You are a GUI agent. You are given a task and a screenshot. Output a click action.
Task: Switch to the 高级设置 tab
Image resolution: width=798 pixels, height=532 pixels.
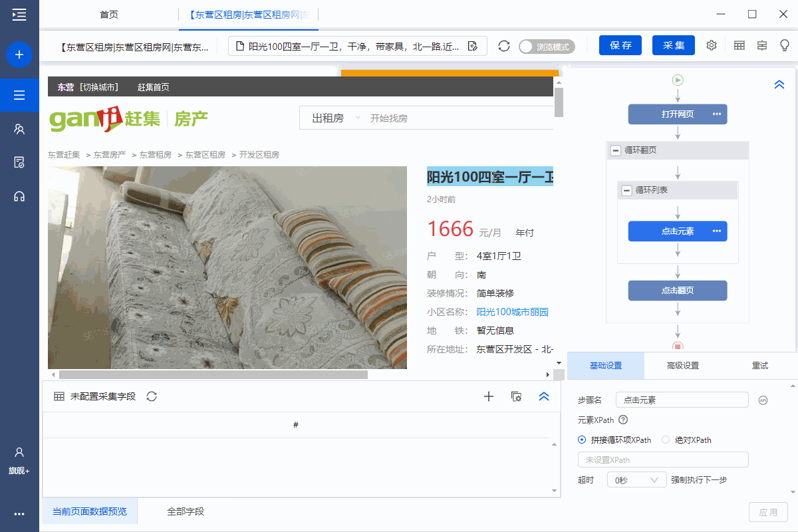point(682,366)
